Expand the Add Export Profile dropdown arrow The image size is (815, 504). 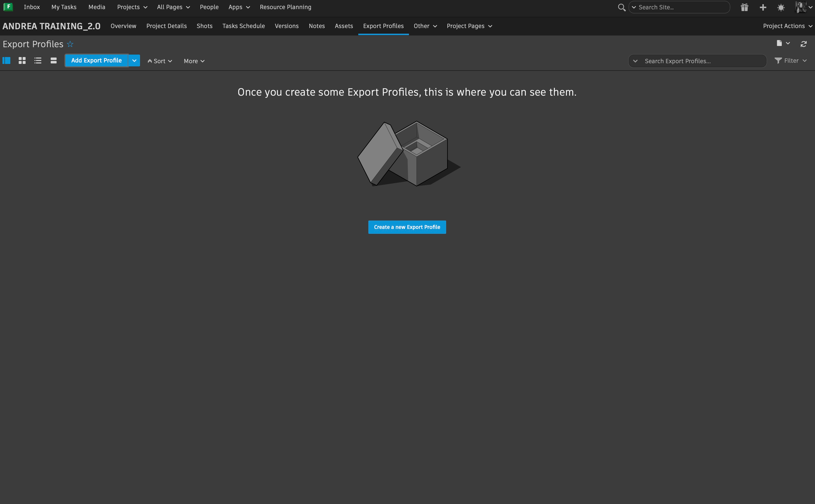pos(134,61)
